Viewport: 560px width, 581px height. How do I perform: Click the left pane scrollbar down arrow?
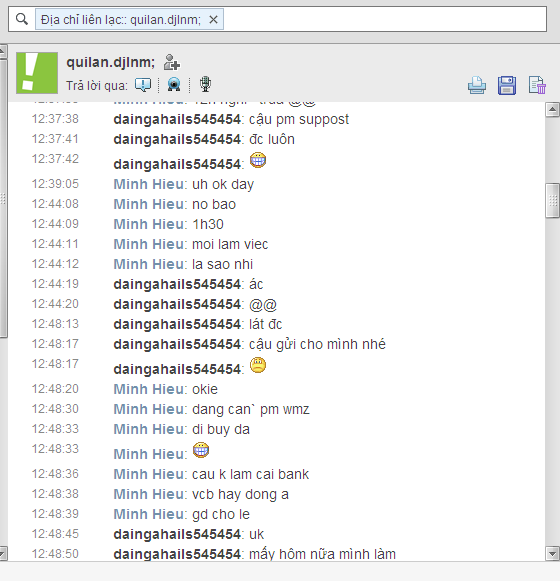tap(3, 554)
